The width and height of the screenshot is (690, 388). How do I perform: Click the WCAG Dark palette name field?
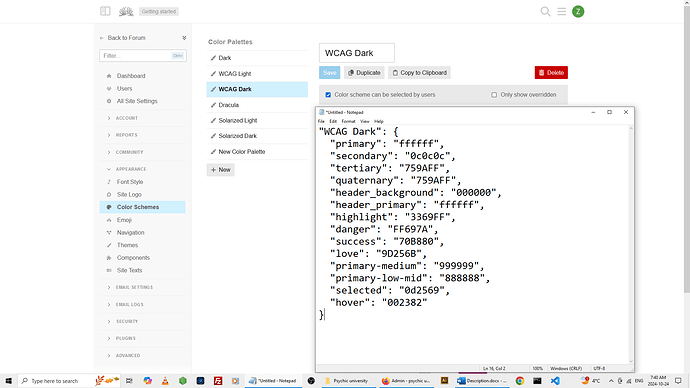tap(357, 53)
